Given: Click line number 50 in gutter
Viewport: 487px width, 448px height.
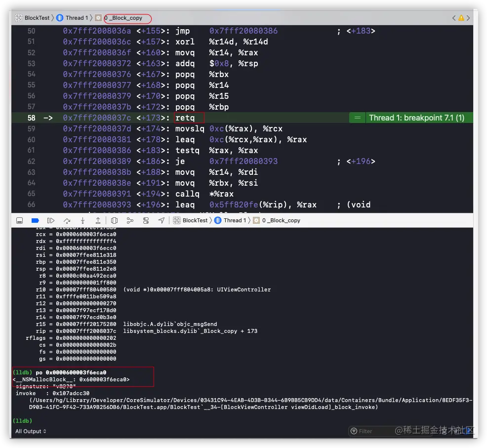Looking at the screenshot, I should tap(32, 31).
